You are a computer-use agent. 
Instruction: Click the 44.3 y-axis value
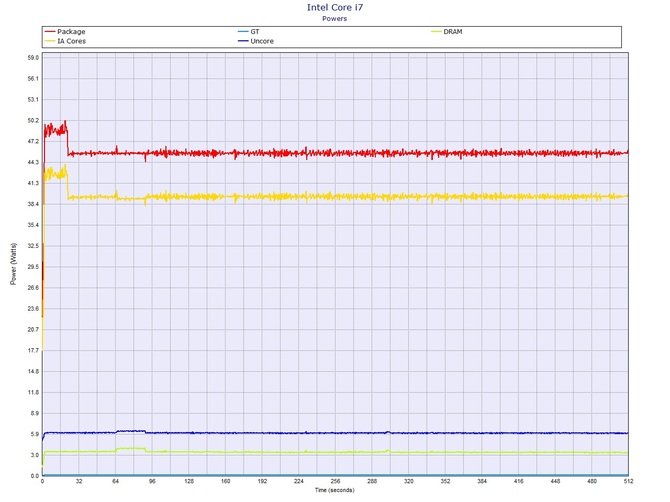point(33,162)
